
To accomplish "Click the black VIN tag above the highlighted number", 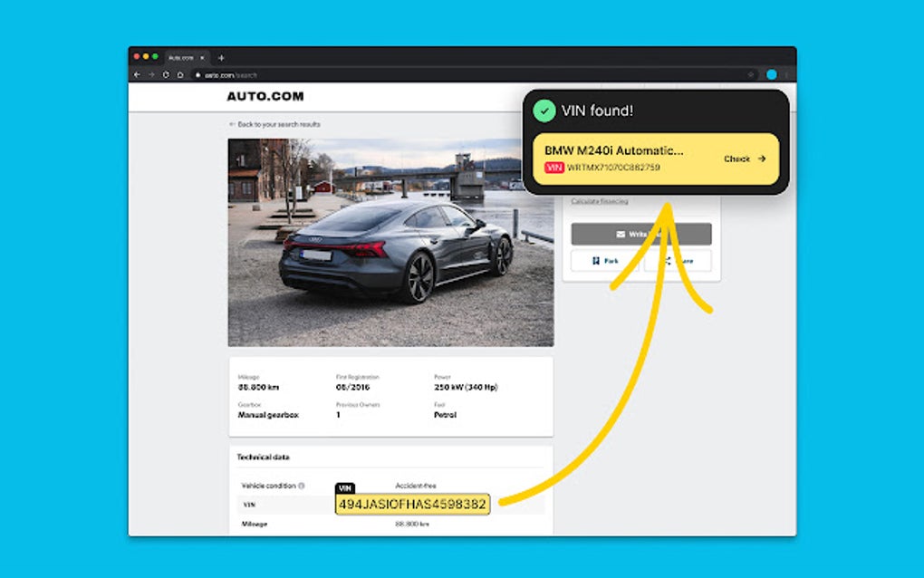I will [345, 486].
